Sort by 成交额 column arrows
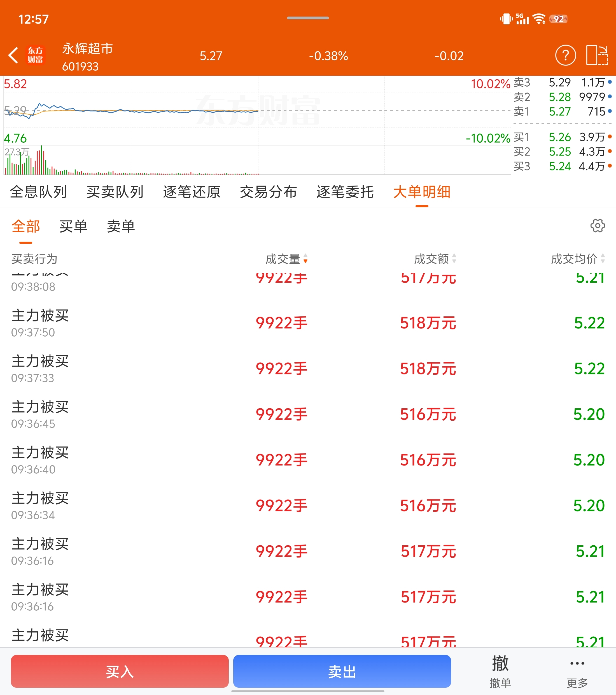 tap(454, 259)
